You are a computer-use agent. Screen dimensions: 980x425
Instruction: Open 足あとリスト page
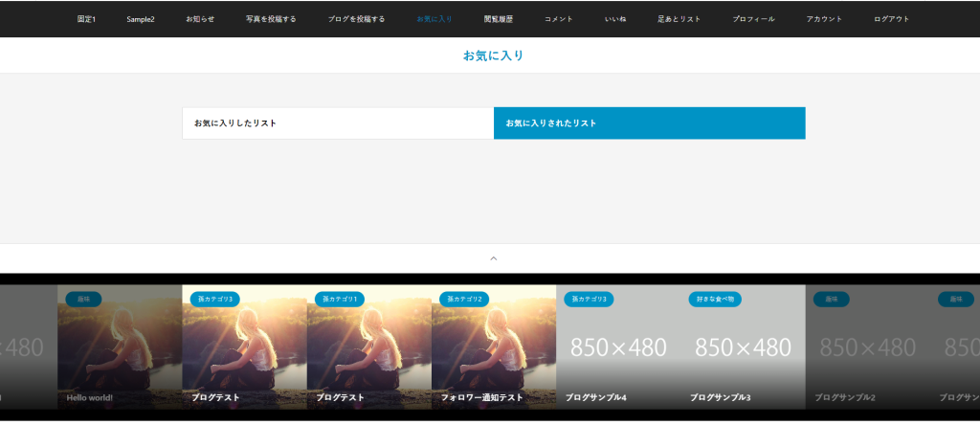click(x=679, y=19)
